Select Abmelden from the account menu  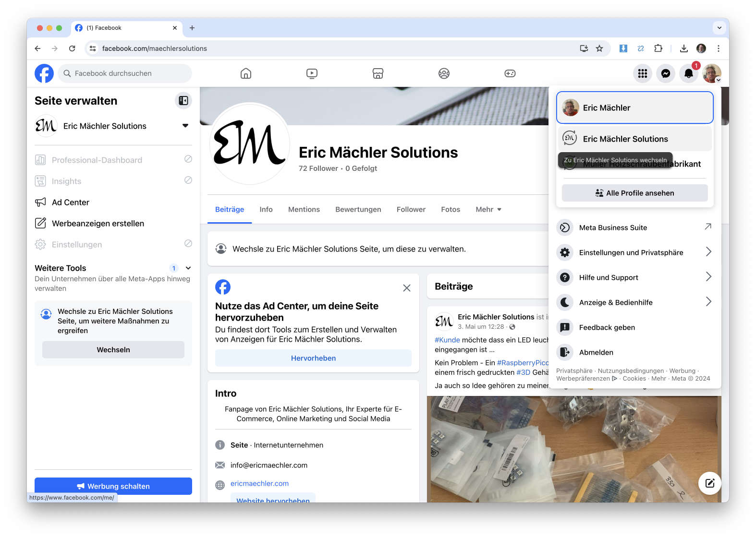coord(596,352)
